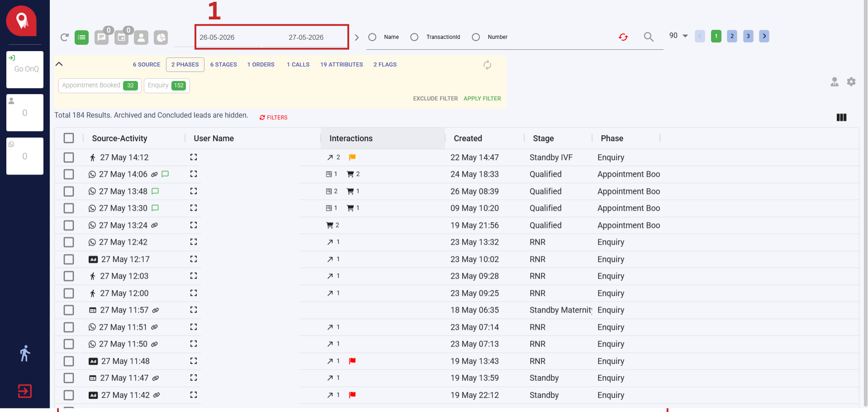868x412 pixels.
Task: Open the green list view icon
Action: pos(81,37)
